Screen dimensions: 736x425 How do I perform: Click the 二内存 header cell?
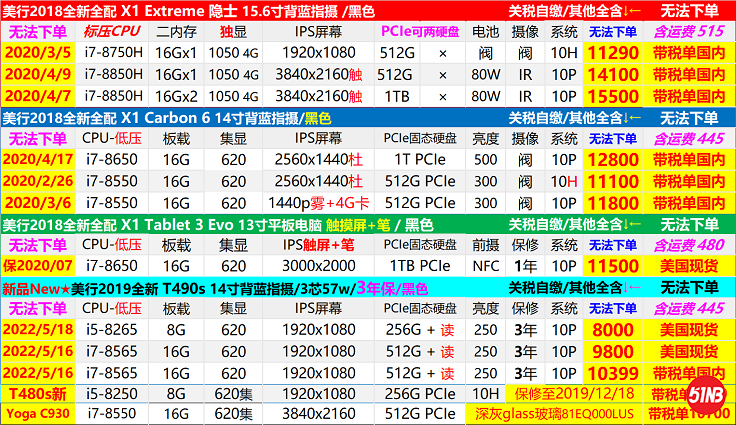click(176, 31)
